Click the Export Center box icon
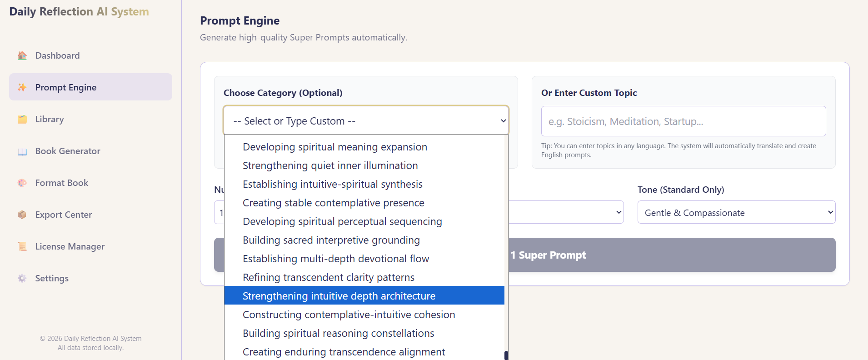This screenshot has height=360, width=868. [x=22, y=215]
